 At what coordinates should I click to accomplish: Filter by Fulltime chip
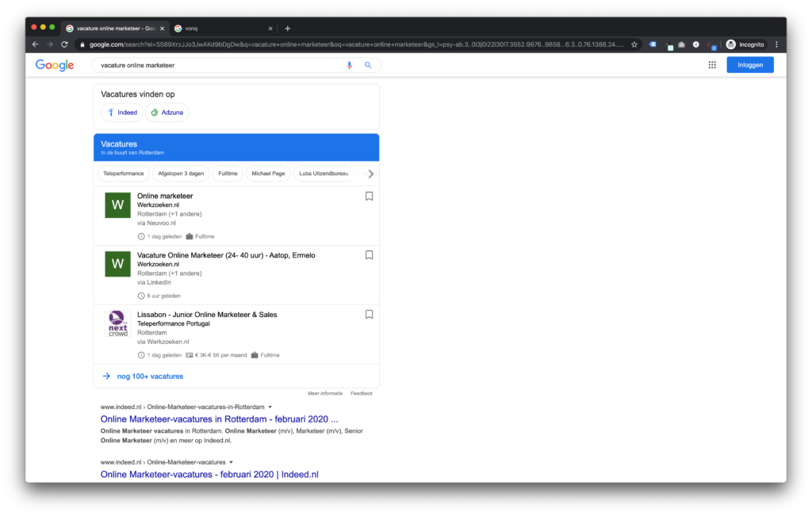(x=228, y=174)
